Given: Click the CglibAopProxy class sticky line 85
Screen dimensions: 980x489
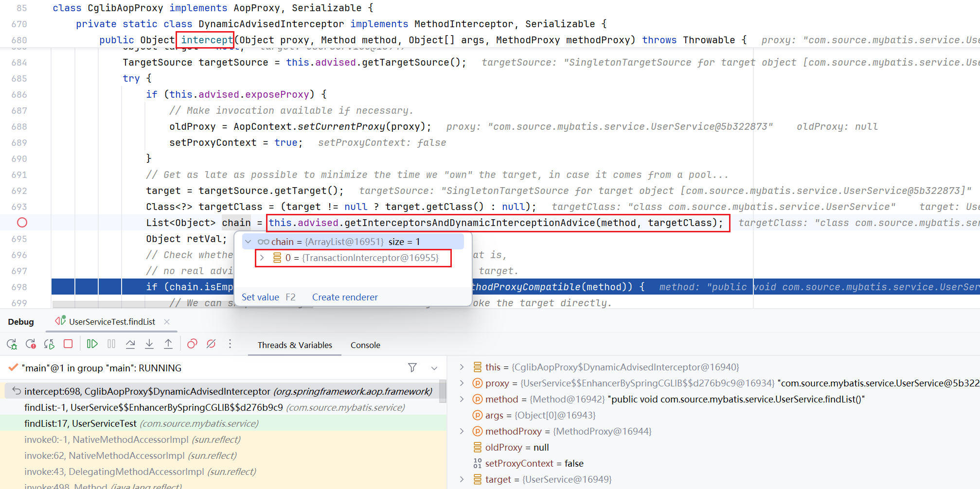Looking at the screenshot, I should [213, 8].
